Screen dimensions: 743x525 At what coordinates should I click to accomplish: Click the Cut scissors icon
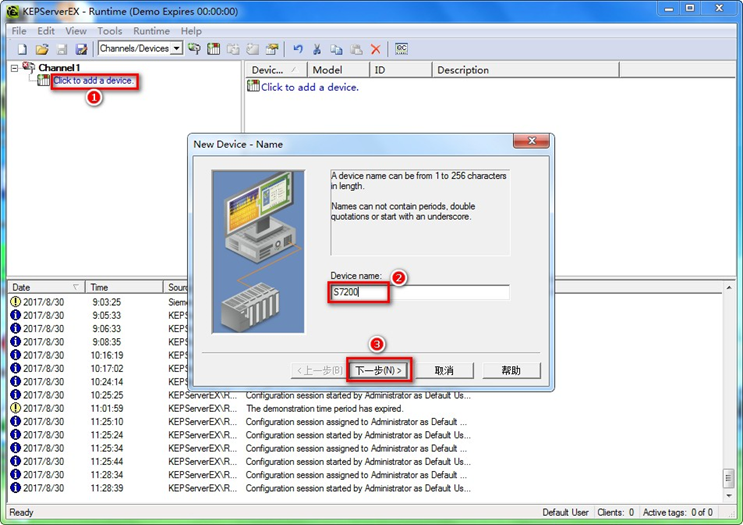317,49
